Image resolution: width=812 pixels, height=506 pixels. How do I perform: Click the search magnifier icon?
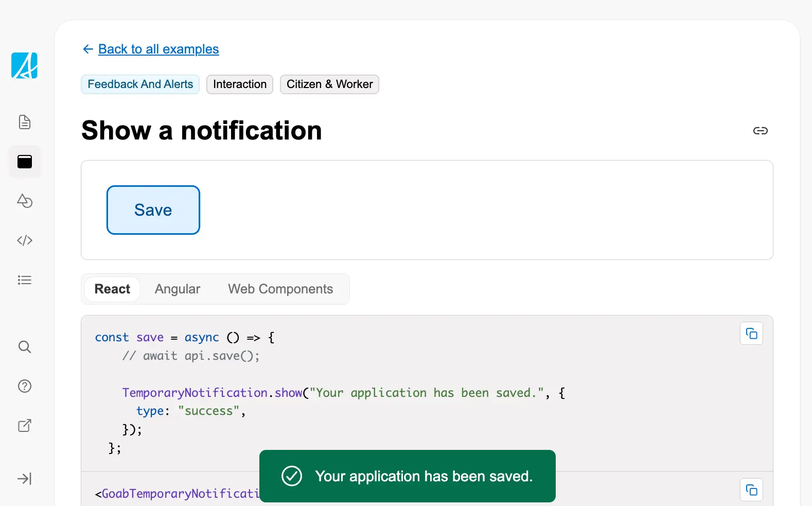tap(25, 347)
